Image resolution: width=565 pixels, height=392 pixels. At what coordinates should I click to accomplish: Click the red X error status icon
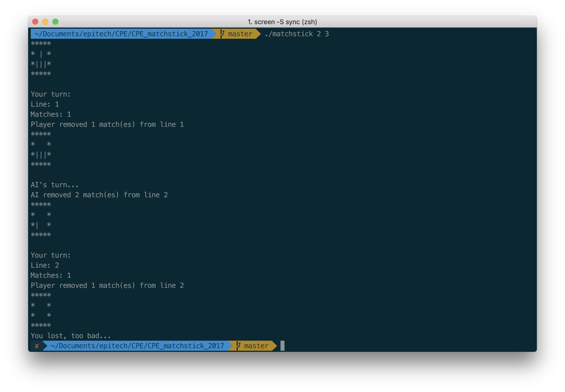(37, 346)
